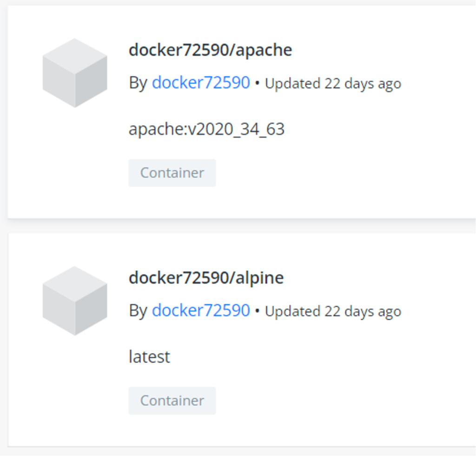Click the bullet separator in alpine card
Image resolution: width=476 pixels, height=456 pixels.
pyautogui.click(x=258, y=311)
